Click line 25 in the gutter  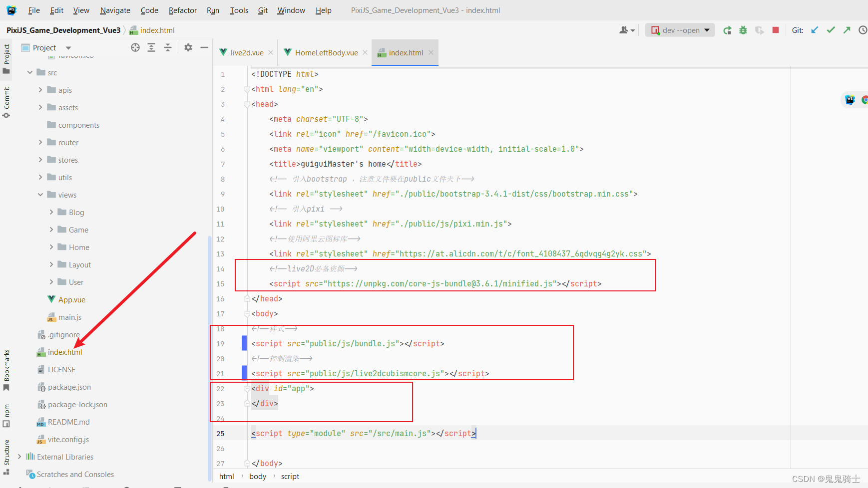(220, 434)
